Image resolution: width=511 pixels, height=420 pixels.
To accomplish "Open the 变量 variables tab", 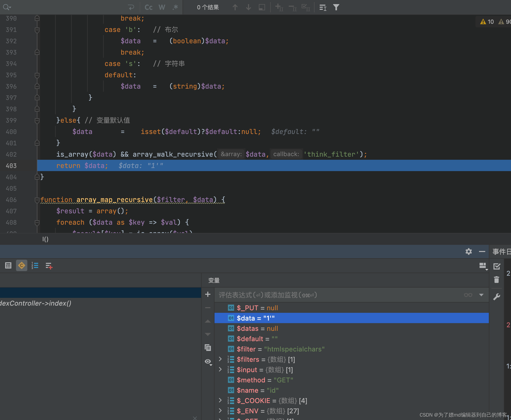I will click(x=214, y=280).
